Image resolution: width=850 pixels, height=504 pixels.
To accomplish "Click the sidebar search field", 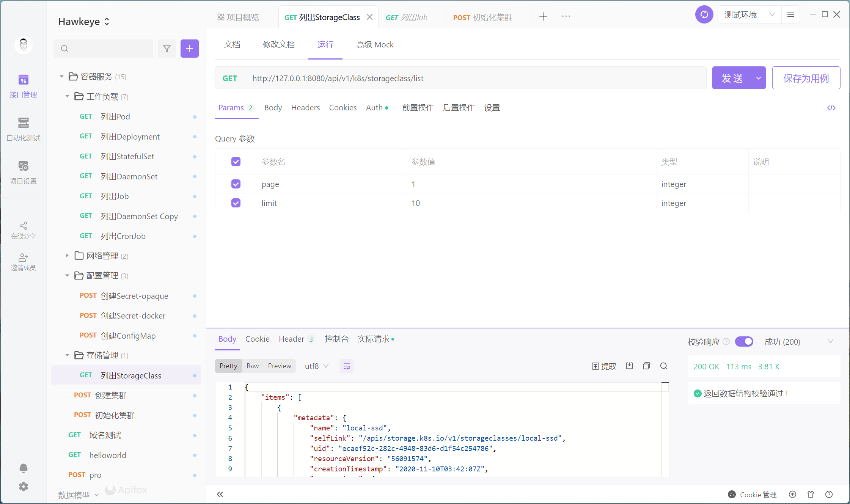I will 103,49.
